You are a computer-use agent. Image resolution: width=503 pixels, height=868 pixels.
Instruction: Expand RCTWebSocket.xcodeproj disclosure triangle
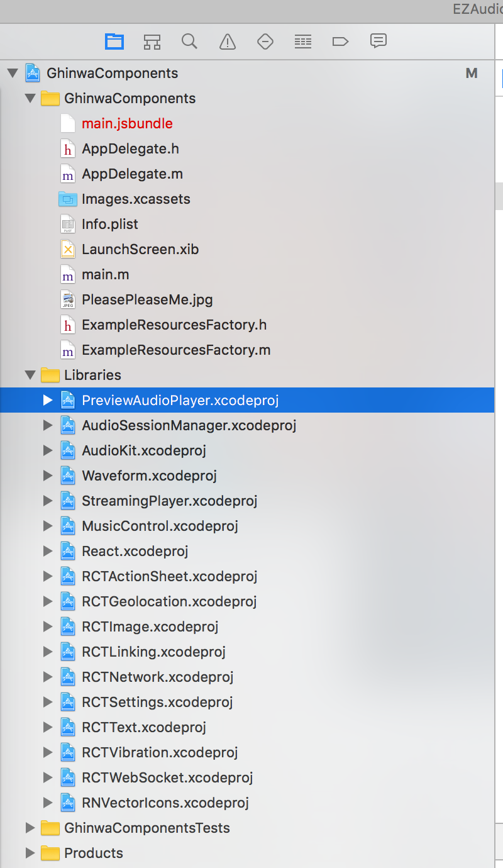coord(48,777)
